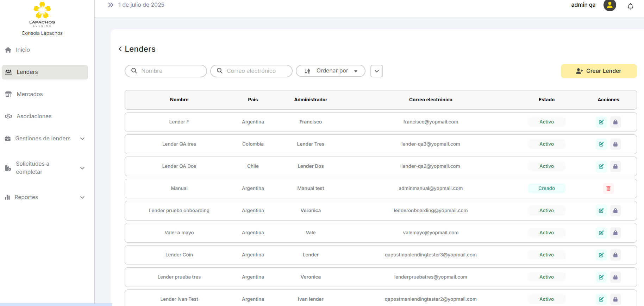Click the lock icon for Lender QA tres
Image resolution: width=644 pixels, height=306 pixels.
coord(615,144)
